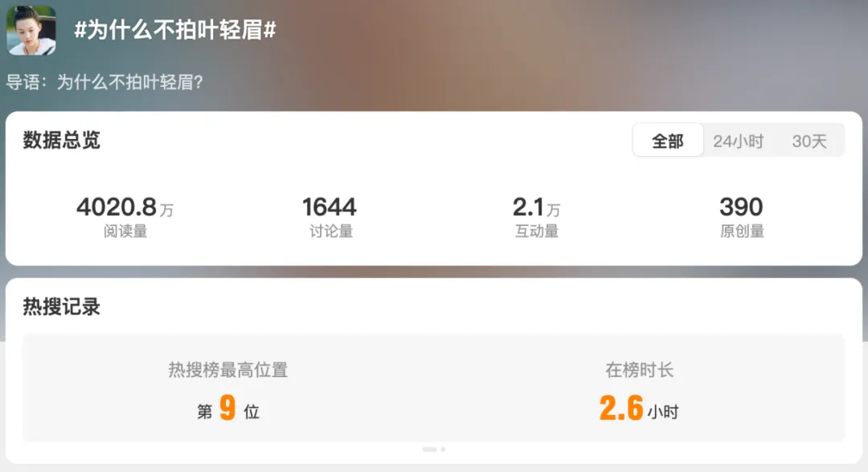
Task: Click the 热搜记录 section heading
Action: pyautogui.click(x=61, y=306)
